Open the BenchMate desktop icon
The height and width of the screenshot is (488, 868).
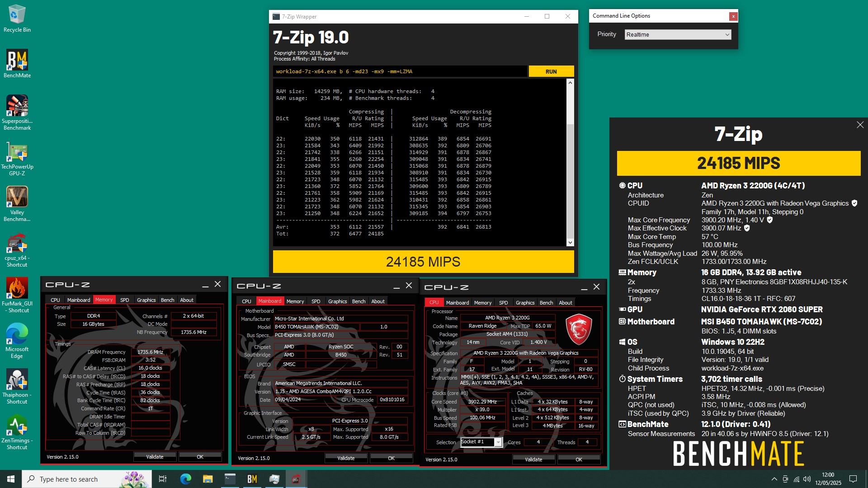(17, 64)
